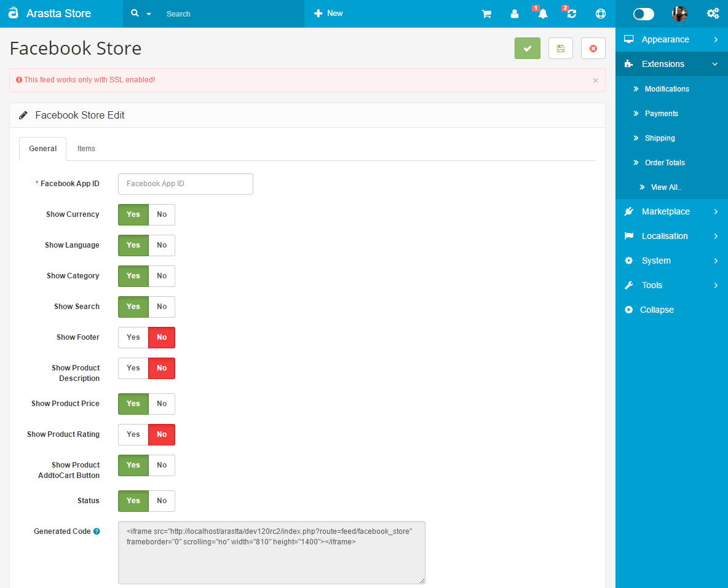Click the Shipping double-chevron icon
728x588 pixels.
point(636,138)
